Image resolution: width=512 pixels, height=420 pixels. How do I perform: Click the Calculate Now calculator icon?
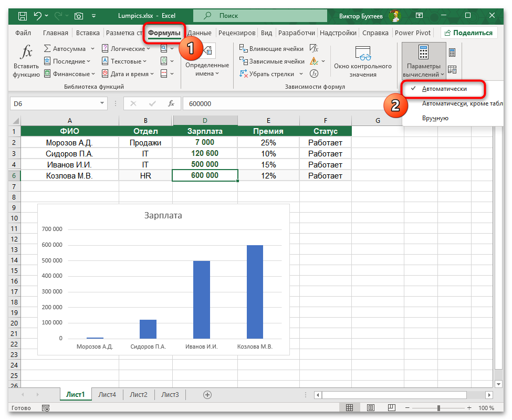click(452, 52)
